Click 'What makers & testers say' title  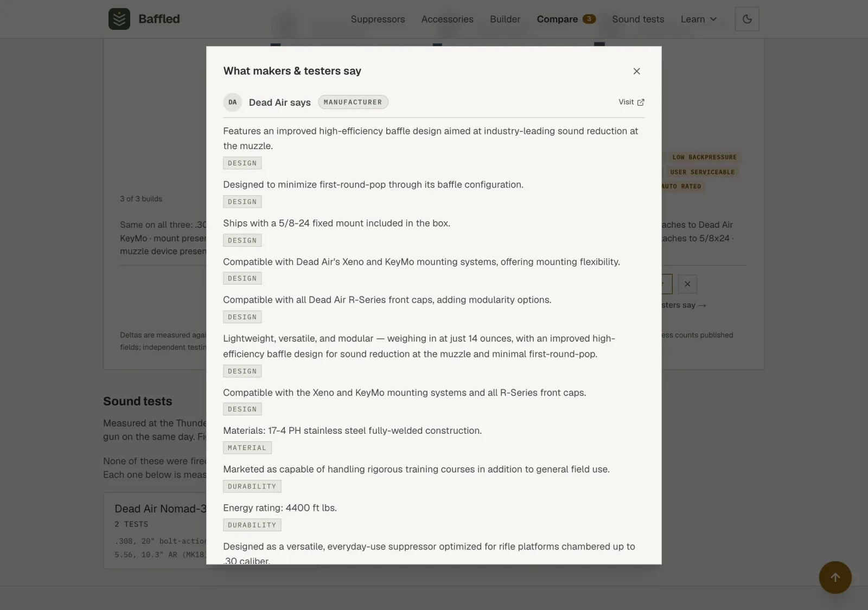click(292, 71)
